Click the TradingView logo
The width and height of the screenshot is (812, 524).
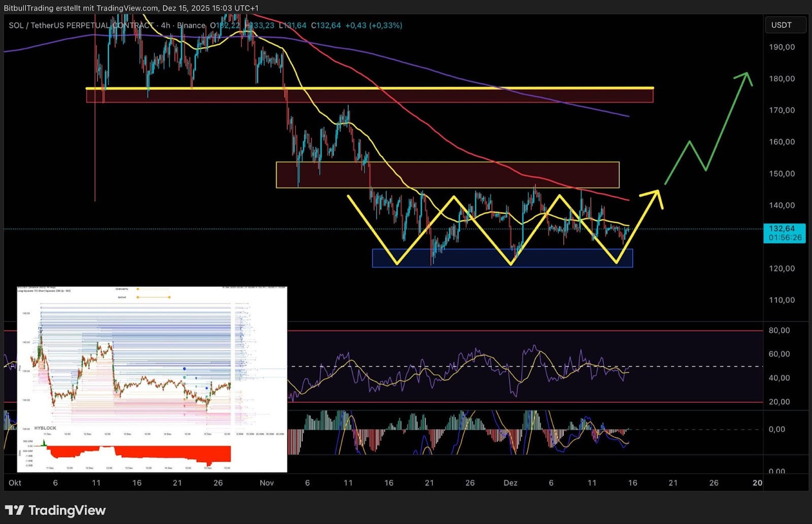55,510
